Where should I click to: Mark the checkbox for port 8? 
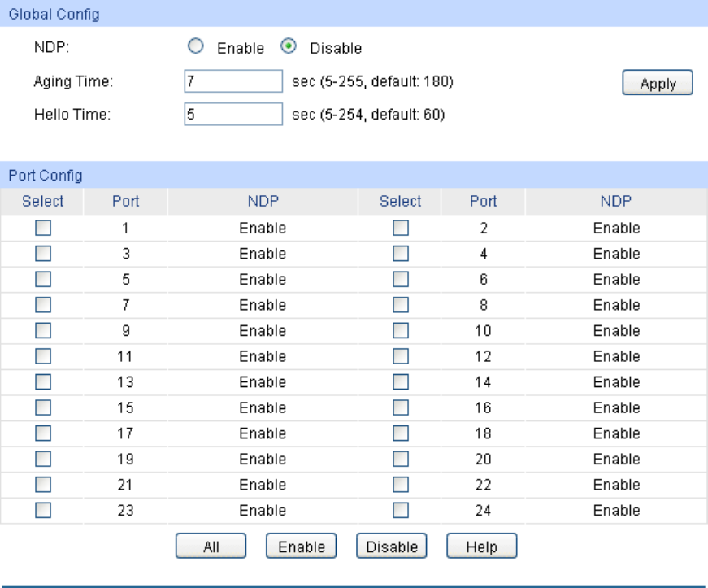400,305
